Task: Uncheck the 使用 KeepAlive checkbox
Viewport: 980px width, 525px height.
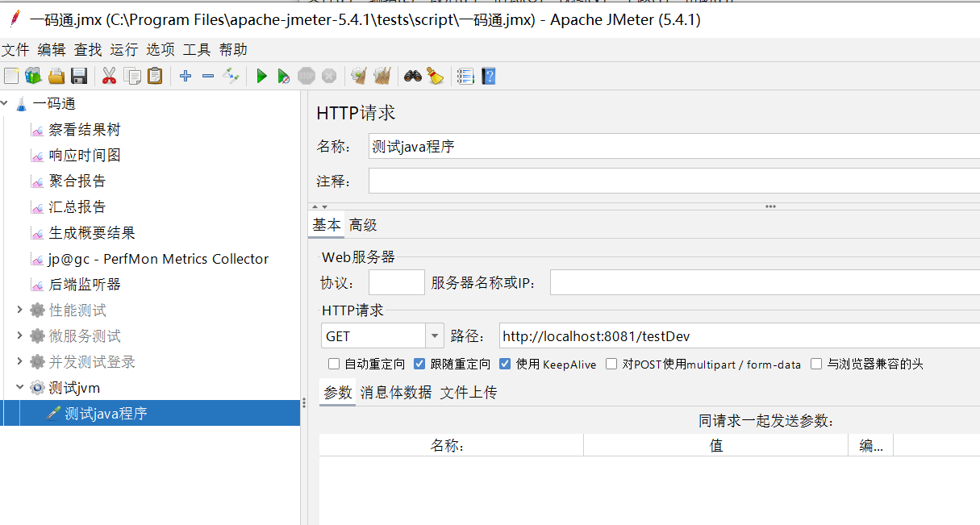Action: (x=505, y=365)
